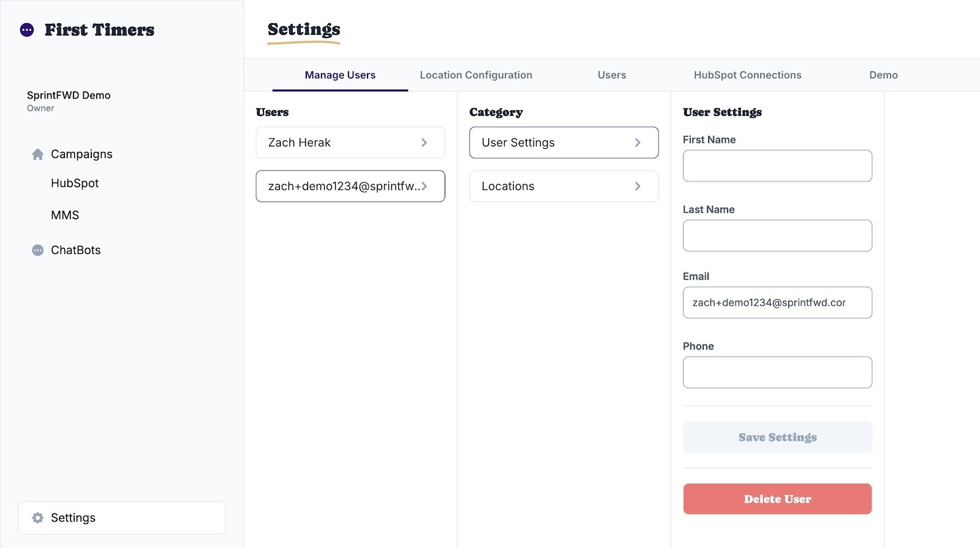Click the First Timers chat bubble logo
The image size is (980, 548).
27,30
